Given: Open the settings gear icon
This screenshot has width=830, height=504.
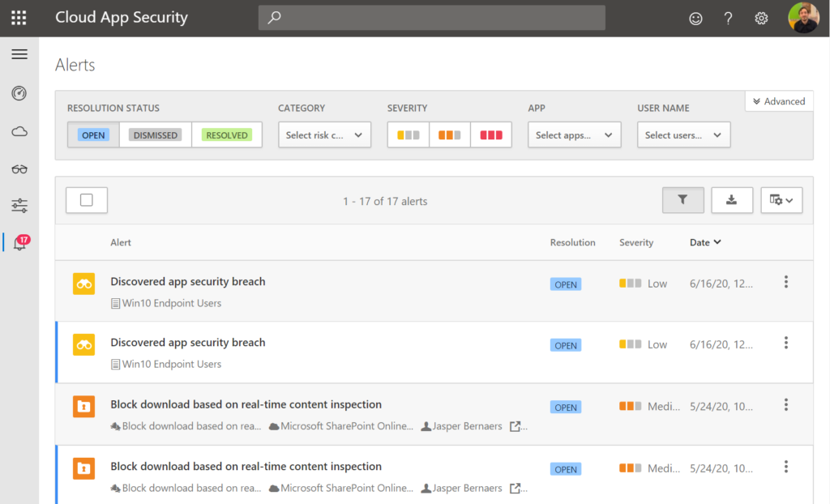Looking at the screenshot, I should [x=761, y=19].
